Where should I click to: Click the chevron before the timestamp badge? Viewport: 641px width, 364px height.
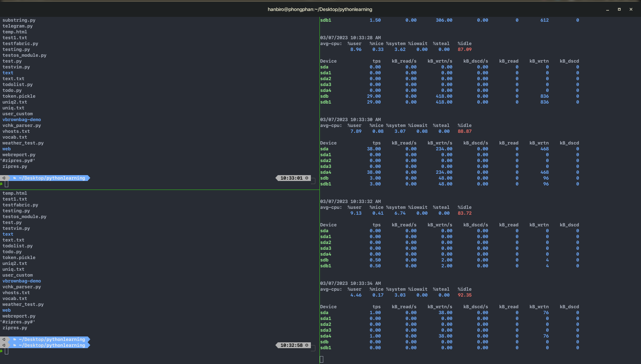coord(277,178)
